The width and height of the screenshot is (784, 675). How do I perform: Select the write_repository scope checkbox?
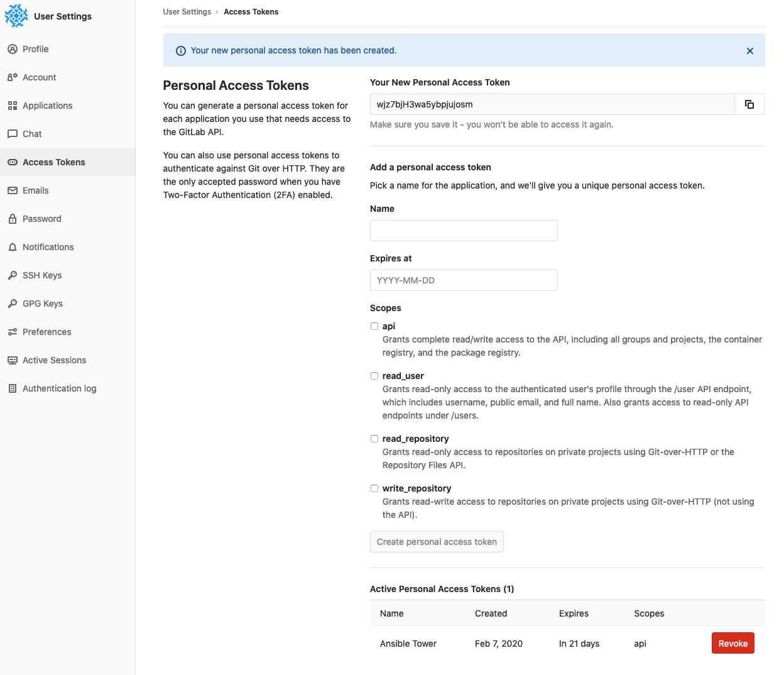pos(374,488)
